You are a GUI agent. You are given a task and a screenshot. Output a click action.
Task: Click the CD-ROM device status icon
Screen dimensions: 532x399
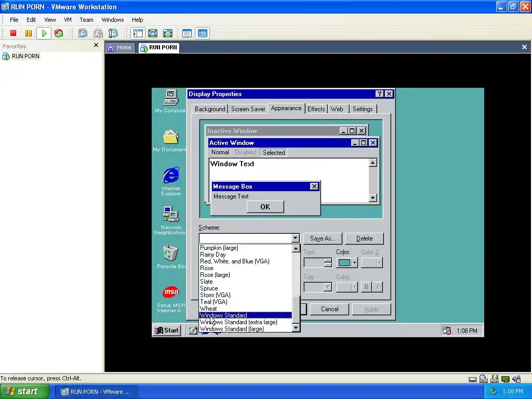(484, 379)
